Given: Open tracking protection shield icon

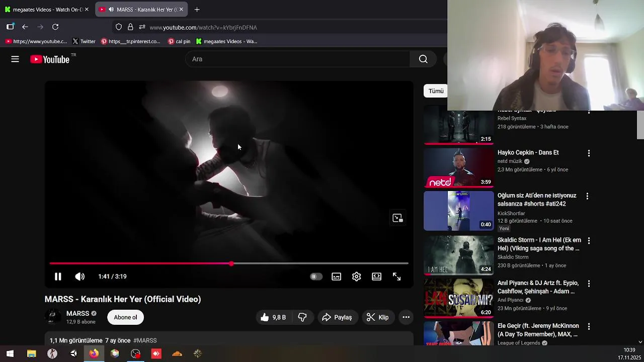Looking at the screenshot, I should pyautogui.click(x=119, y=27).
